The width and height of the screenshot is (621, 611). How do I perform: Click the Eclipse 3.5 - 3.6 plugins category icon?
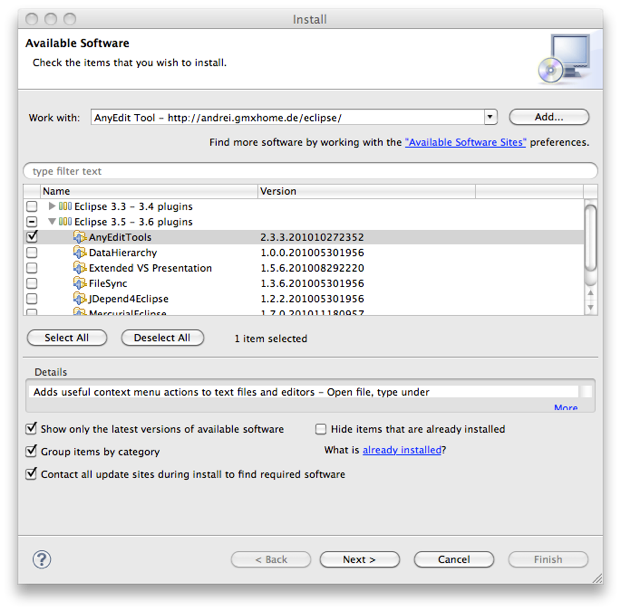pyautogui.click(x=65, y=222)
